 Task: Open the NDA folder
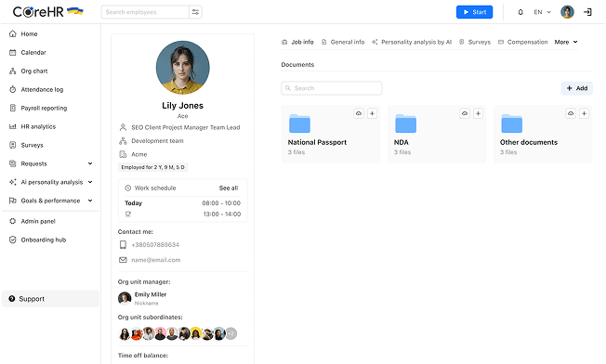click(437, 134)
